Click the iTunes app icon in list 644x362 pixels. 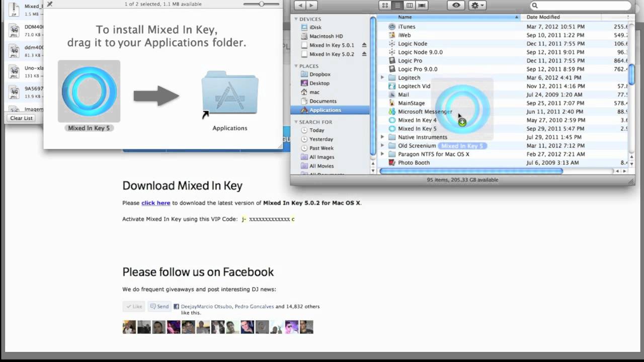click(392, 27)
